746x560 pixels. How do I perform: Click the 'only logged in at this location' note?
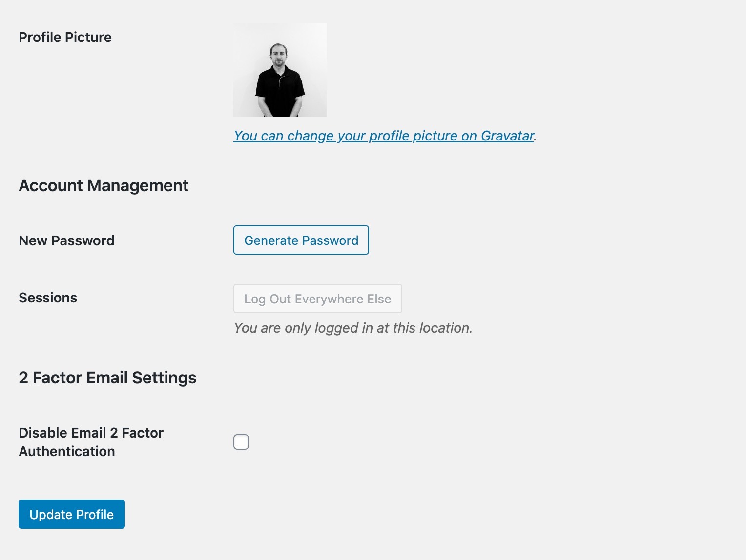[353, 328]
